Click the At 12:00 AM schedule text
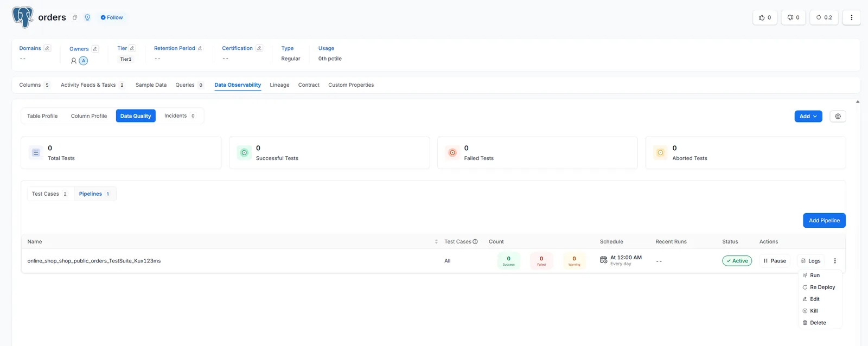This screenshot has height=346, width=868. [x=626, y=258]
